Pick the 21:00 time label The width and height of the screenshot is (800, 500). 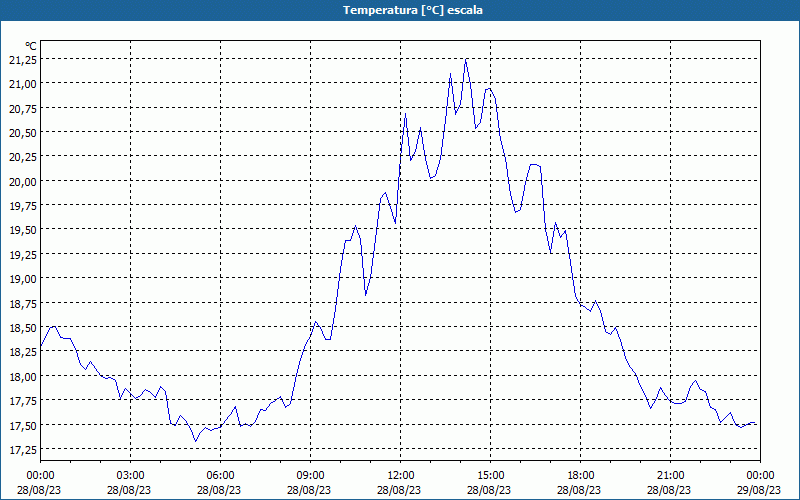click(x=670, y=476)
